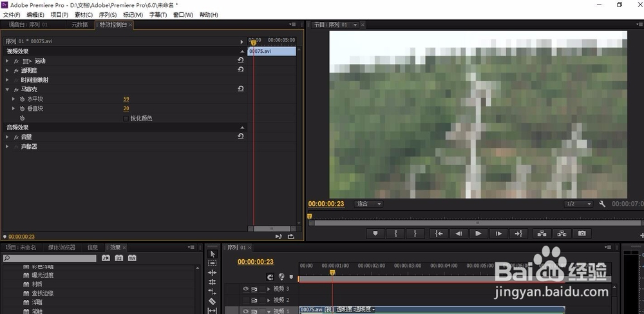Image resolution: width=644 pixels, height=314 pixels.
Task: Expand the 透明度 effect properties
Action: 7,70
